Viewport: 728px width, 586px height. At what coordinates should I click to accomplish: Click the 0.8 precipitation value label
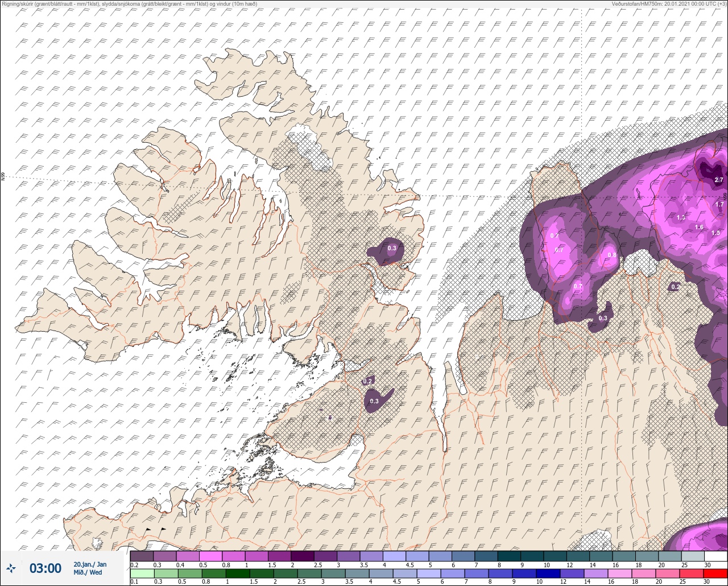[612, 255]
